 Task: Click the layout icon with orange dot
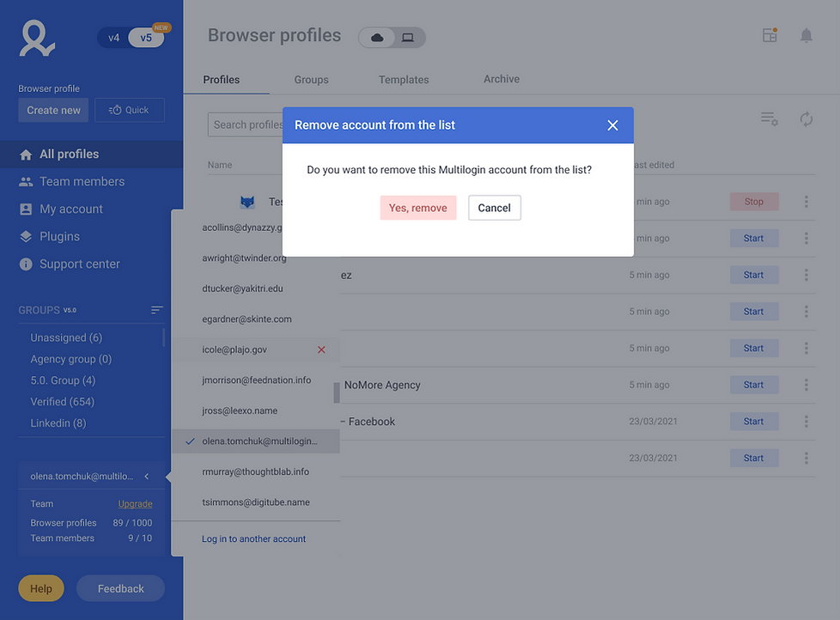pyautogui.click(x=770, y=35)
